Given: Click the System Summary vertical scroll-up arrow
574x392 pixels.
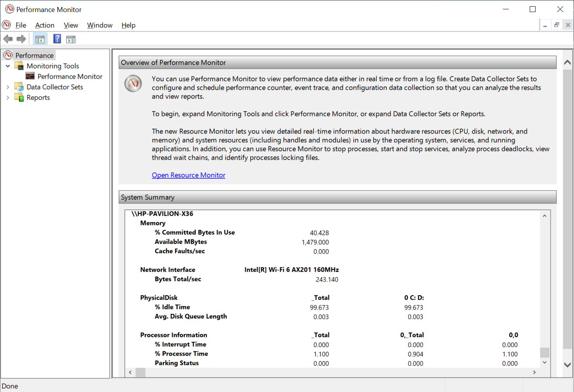Looking at the screenshot, I should click(545, 216).
